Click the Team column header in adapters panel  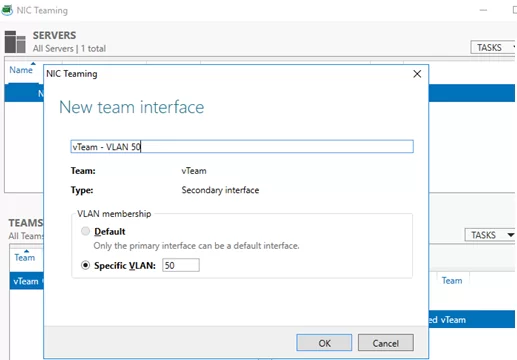coord(452,281)
